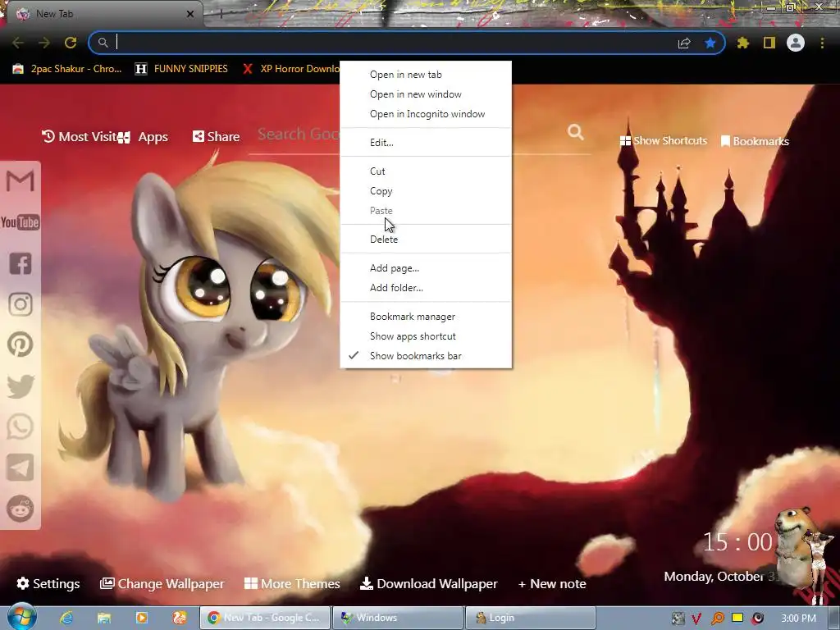Click the Share button on page
This screenshot has height=630, width=840.
(x=216, y=137)
